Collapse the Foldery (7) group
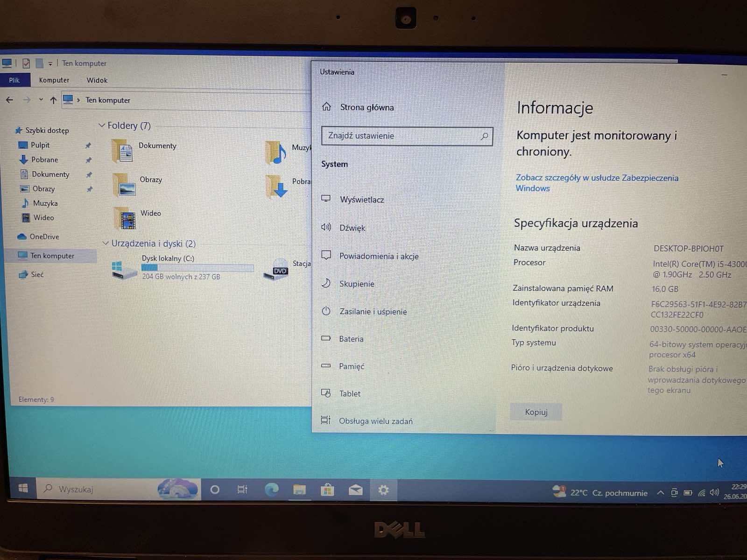Viewport: 747px width, 560px height. pyautogui.click(x=101, y=125)
